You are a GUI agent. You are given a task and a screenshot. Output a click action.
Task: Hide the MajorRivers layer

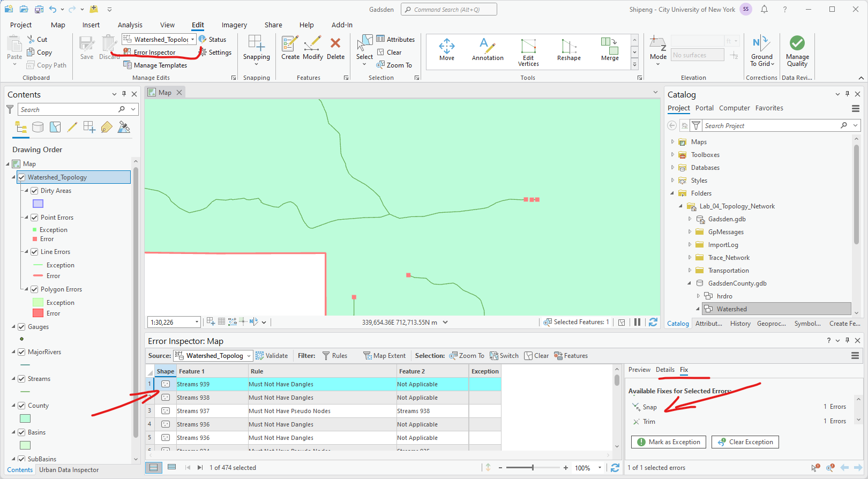21,352
